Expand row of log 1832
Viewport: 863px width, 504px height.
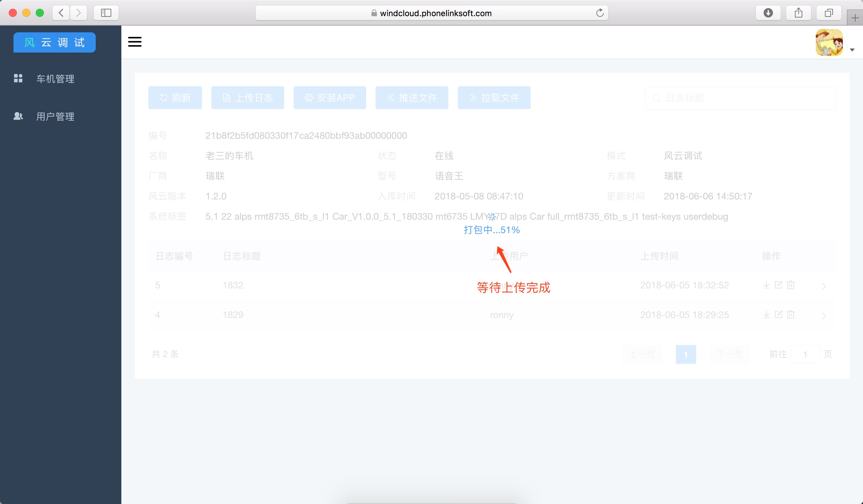point(824,286)
